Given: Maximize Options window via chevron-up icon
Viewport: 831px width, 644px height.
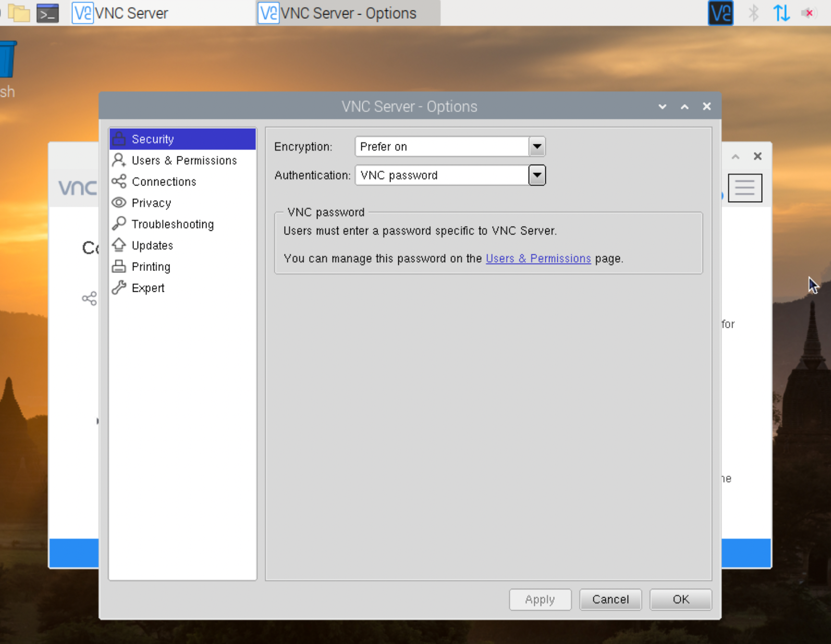Looking at the screenshot, I should [x=685, y=107].
